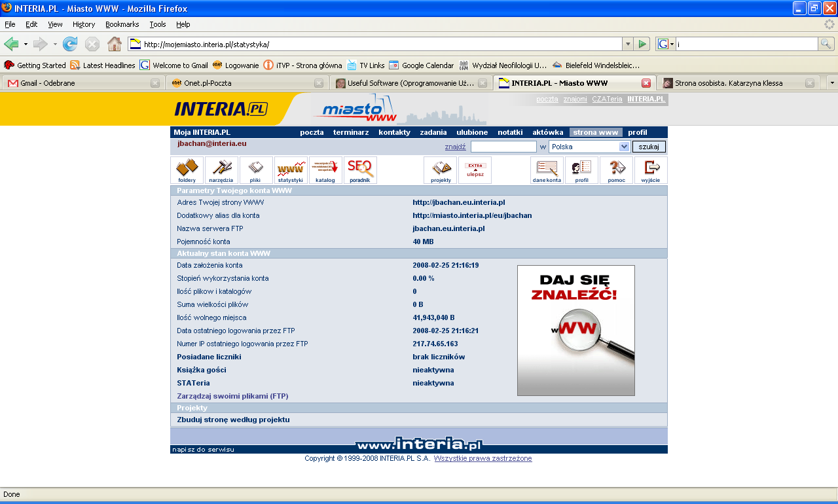The image size is (838, 504).
Task: Go to the Firefox home page icon
Action: pyautogui.click(x=115, y=44)
